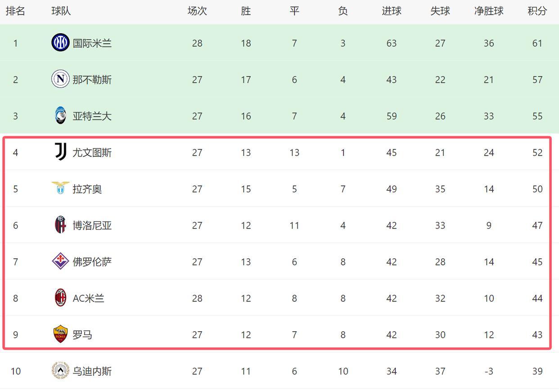The height and width of the screenshot is (392, 559).
Task: Click the Bologna club badge
Action: (60, 225)
